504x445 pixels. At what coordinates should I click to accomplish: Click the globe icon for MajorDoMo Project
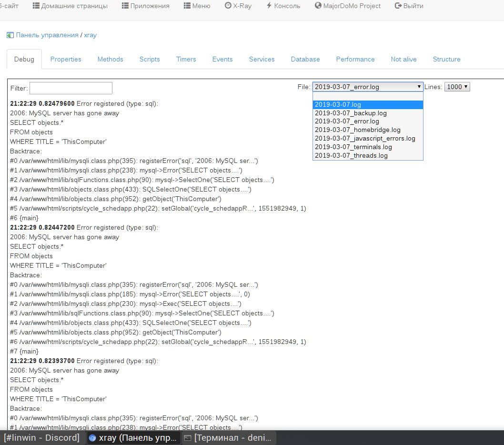[318, 6]
